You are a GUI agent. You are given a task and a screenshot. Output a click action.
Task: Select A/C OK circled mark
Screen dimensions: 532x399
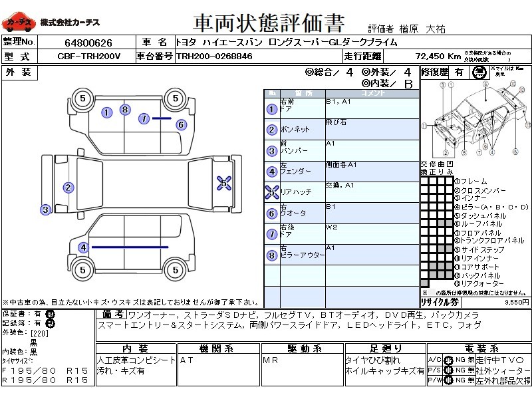point(448,360)
